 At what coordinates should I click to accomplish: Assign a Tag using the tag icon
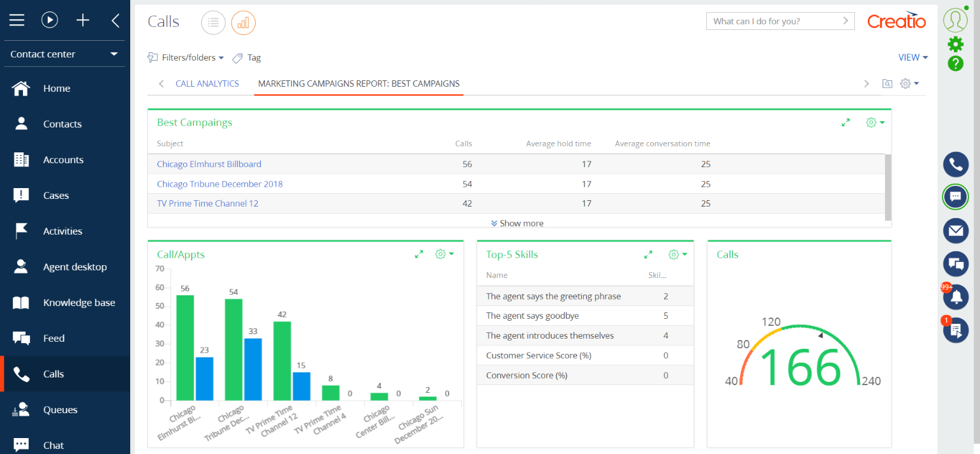246,57
